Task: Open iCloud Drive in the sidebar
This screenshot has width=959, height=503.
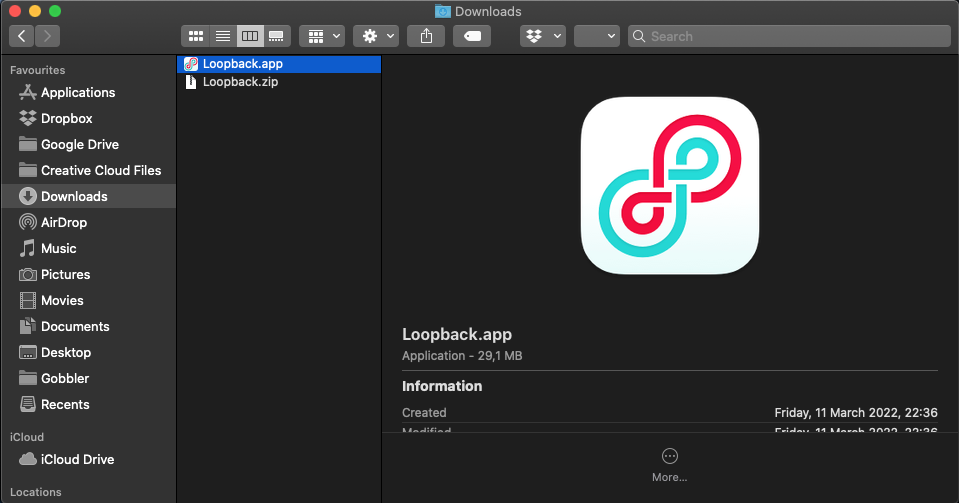Action: coord(89,459)
